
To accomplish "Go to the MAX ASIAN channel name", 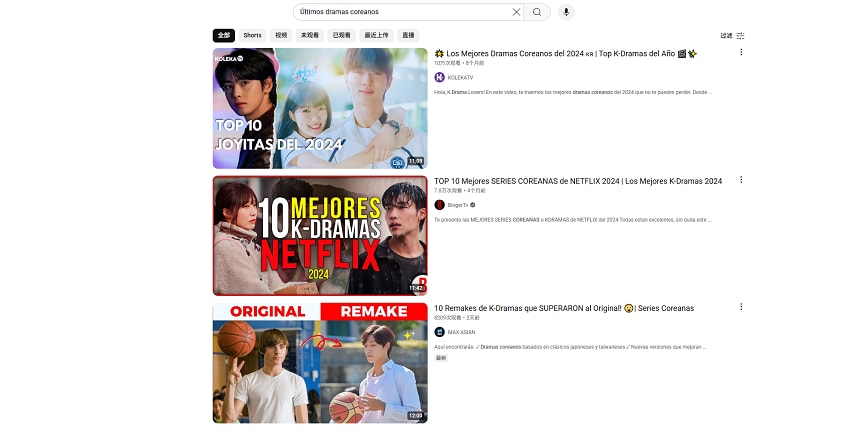I will pos(461,332).
